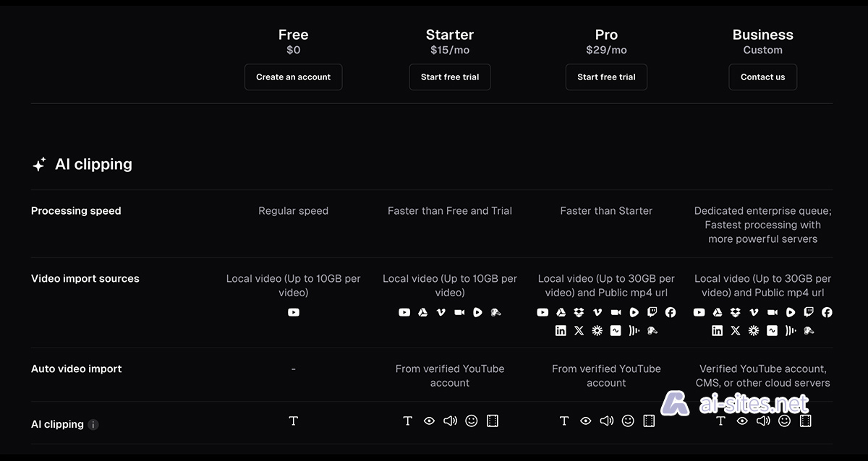Viewport: 868px width, 461px height.
Task: Select the smiley face icon under Starter
Action: pos(472,421)
